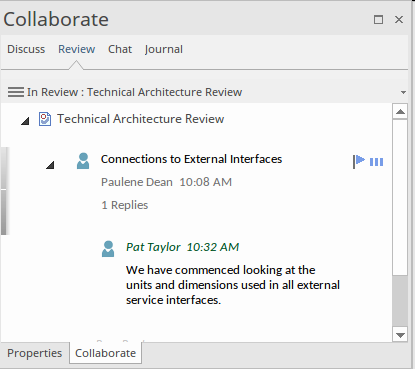Switch to the Properties bottom tab

tap(35, 353)
